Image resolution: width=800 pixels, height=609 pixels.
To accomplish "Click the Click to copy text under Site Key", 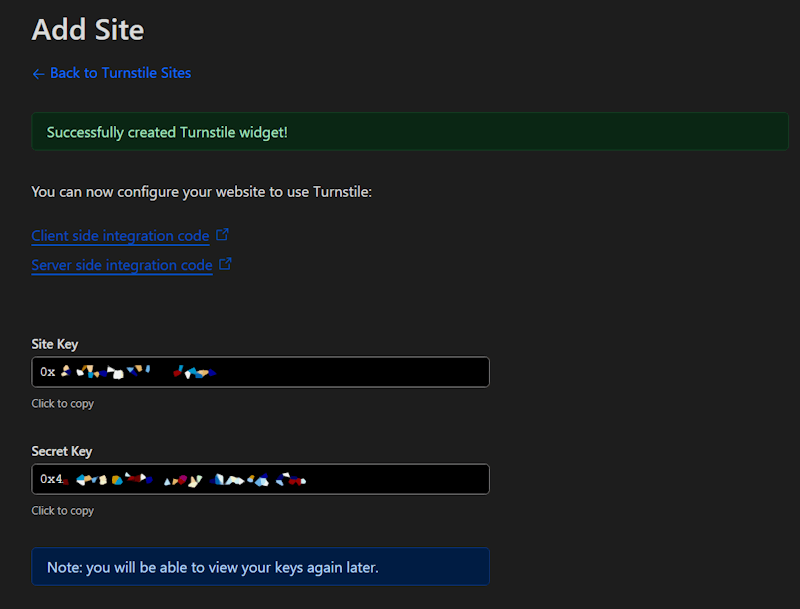I will [62, 403].
